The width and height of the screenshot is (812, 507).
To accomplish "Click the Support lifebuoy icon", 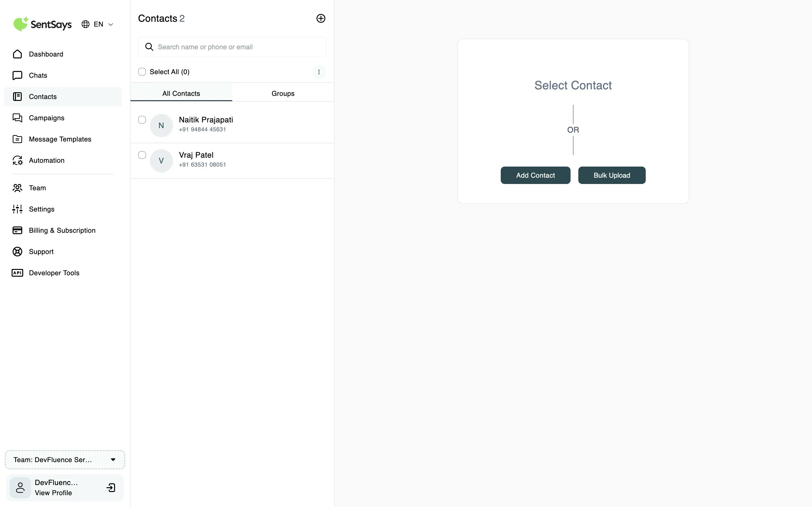I will (x=17, y=252).
